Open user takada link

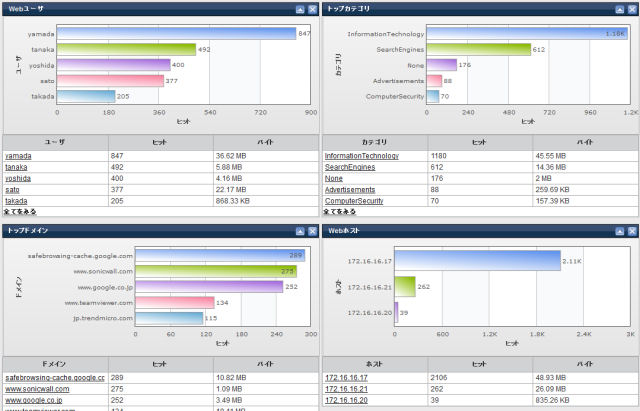pos(16,201)
